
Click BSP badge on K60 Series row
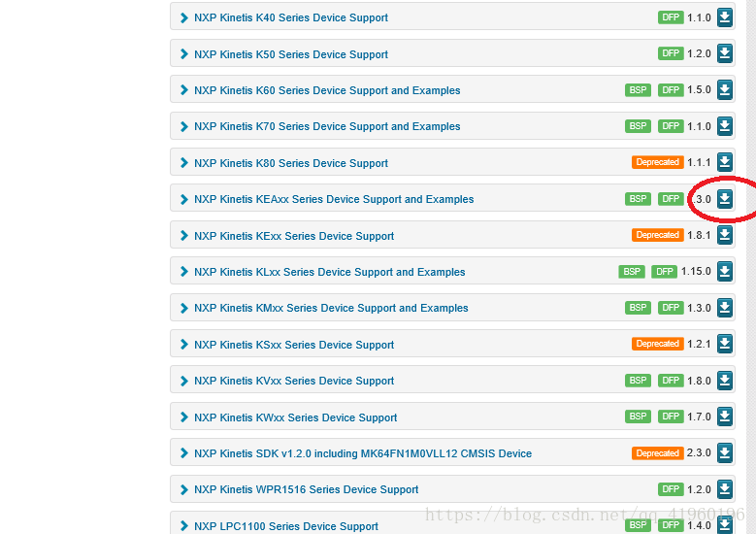[x=638, y=89]
